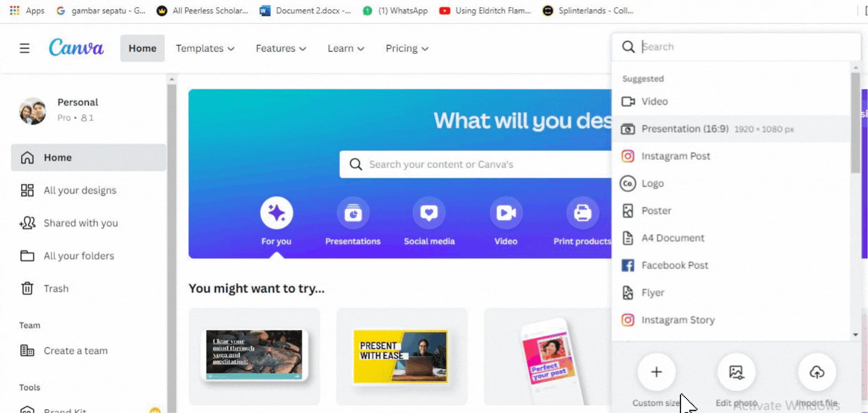Click the A4 Document page icon
This screenshot has width=868, height=413.
pyautogui.click(x=628, y=238)
